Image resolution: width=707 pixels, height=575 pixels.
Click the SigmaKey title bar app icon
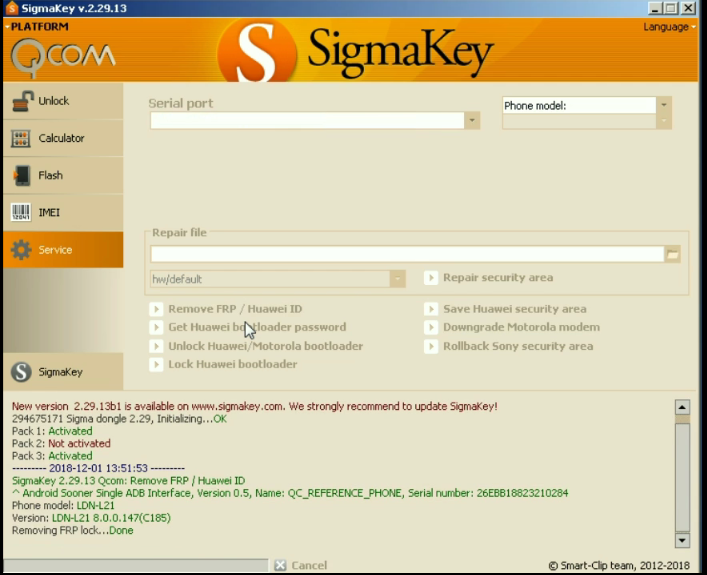tap(12, 8)
